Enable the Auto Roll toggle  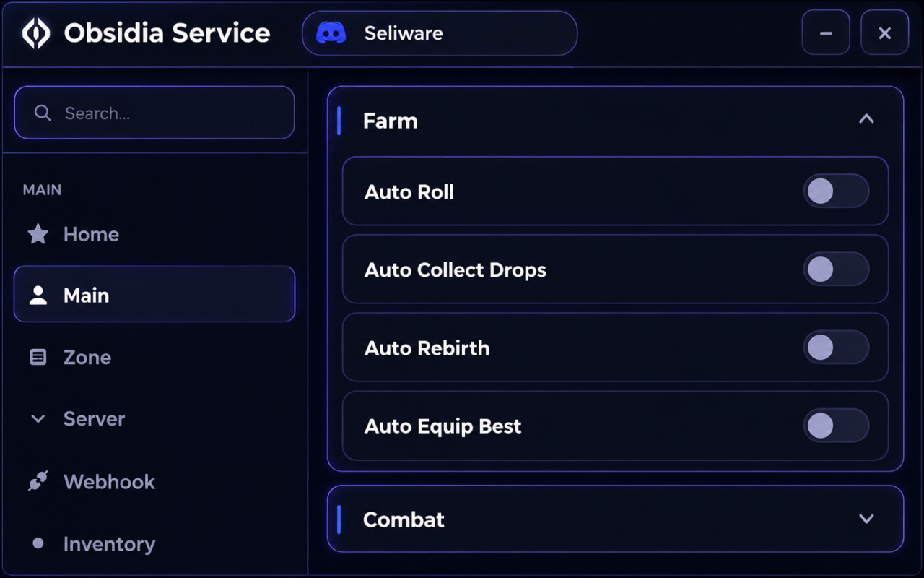(x=836, y=191)
